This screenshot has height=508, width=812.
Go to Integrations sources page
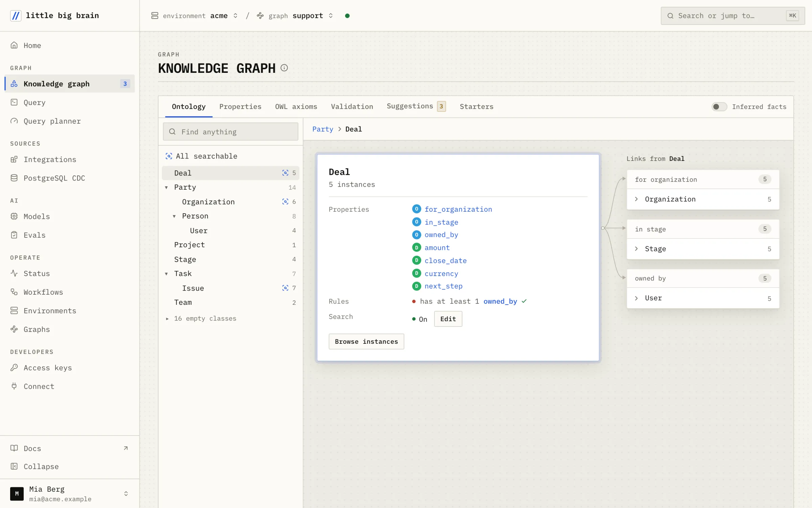69,160
